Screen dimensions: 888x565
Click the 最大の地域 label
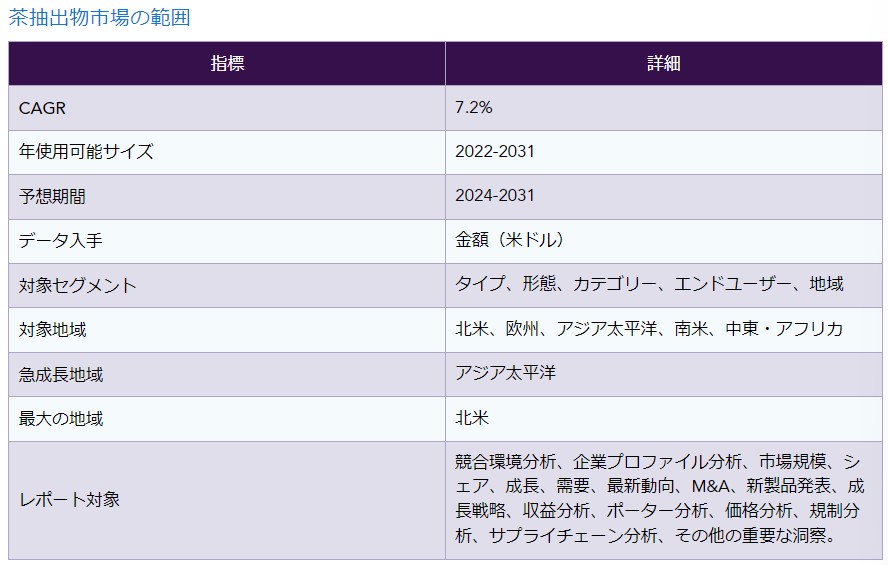click(61, 419)
